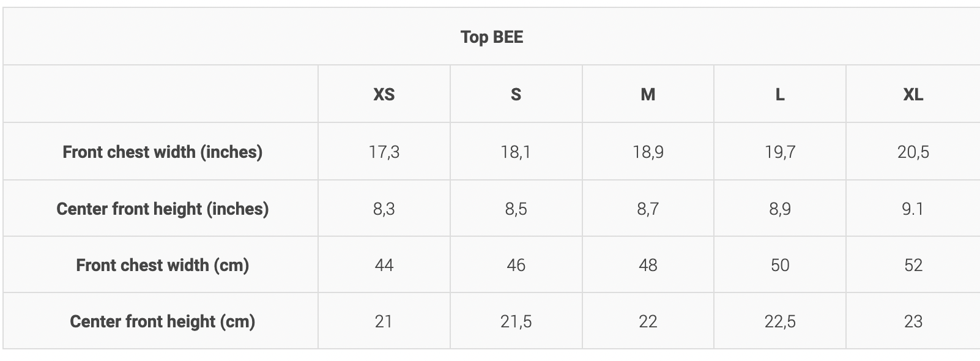980x361 pixels.
Task: Click the 21,5 cm cell under S
Action: (516, 321)
